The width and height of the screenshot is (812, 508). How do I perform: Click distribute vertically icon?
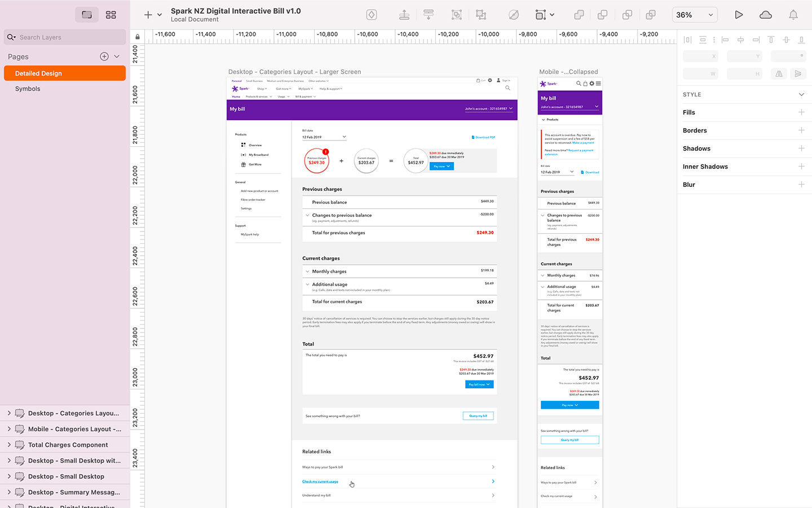pos(703,40)
